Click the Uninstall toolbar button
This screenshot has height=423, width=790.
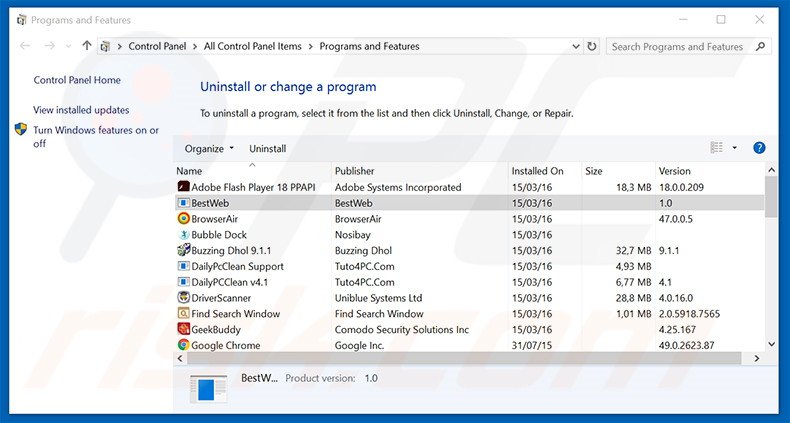click(268, 149)
